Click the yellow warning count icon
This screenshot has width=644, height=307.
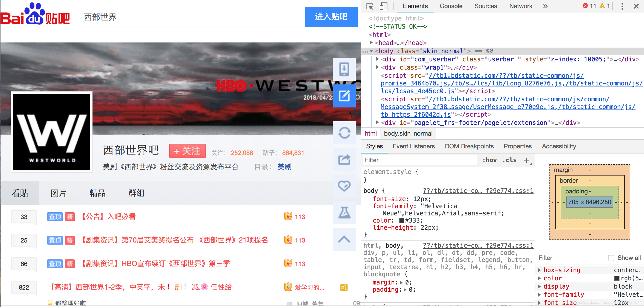click(602, 6)
